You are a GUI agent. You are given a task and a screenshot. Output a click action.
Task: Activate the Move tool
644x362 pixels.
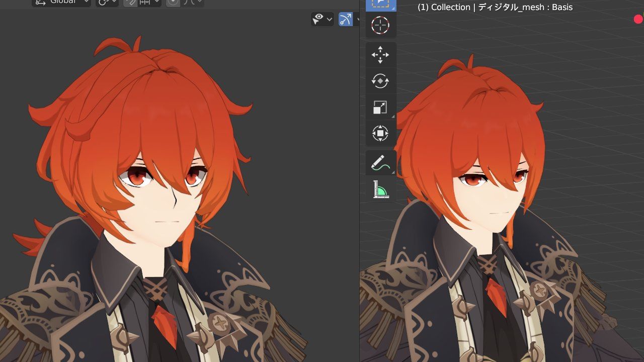(380, 54)
